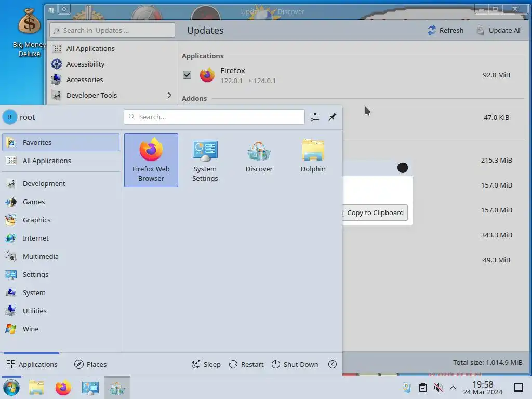Open the Settings category in launcher
The image size is (532, 399).
[61, 274]
